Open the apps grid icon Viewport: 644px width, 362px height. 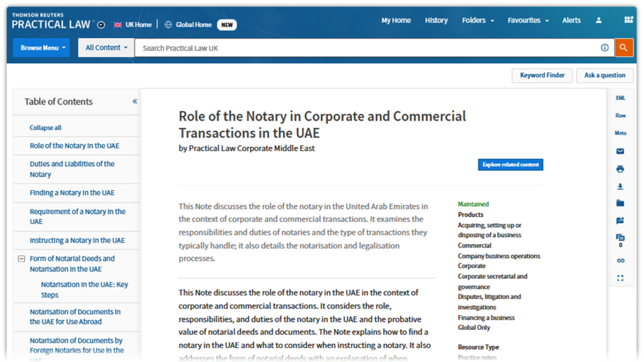(x=628, y=20)
